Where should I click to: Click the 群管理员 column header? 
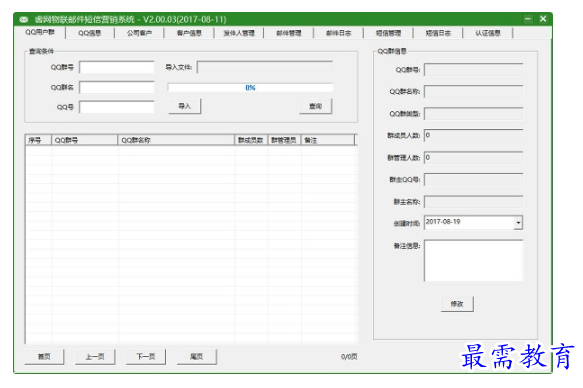[x=284, y=140]
